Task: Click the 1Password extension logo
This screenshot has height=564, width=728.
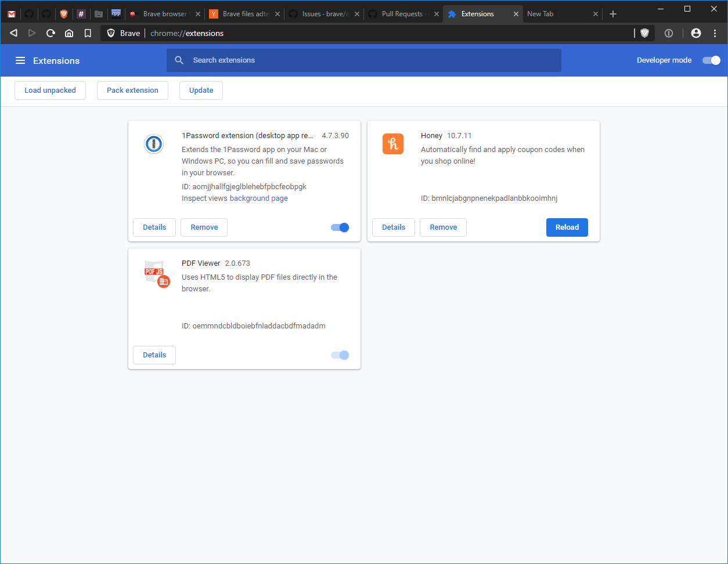Action: point(154,144)
